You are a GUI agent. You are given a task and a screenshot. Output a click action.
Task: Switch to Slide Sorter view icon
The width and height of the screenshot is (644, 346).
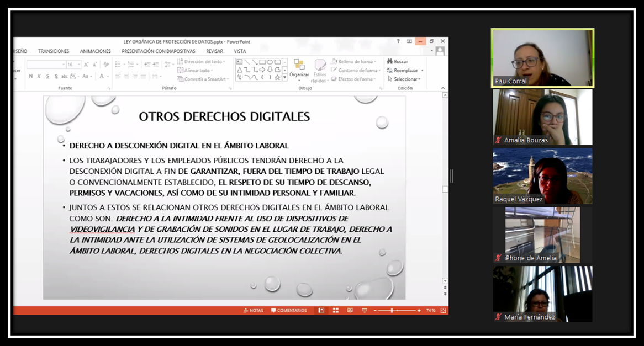[335, 311]
